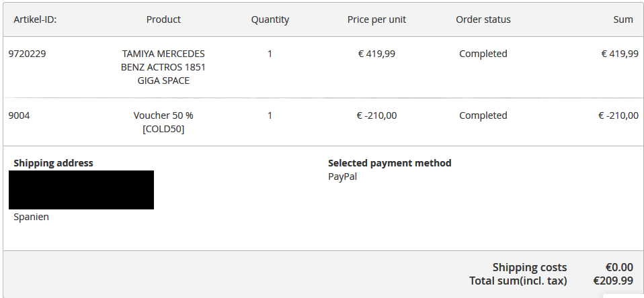Click the € 419,99 unit price
The width and height of the screenshot is (644, 298).
click(x=376, y=54)
